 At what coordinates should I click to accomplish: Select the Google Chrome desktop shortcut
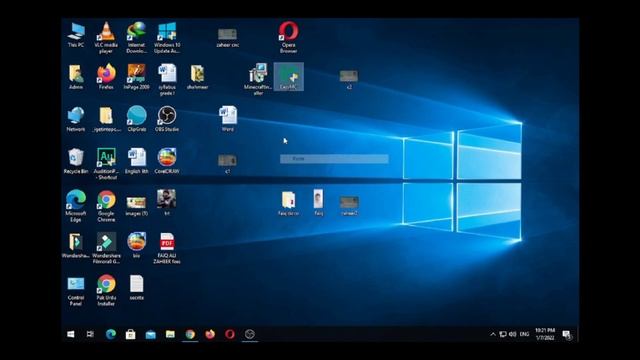tap(106, 206)
